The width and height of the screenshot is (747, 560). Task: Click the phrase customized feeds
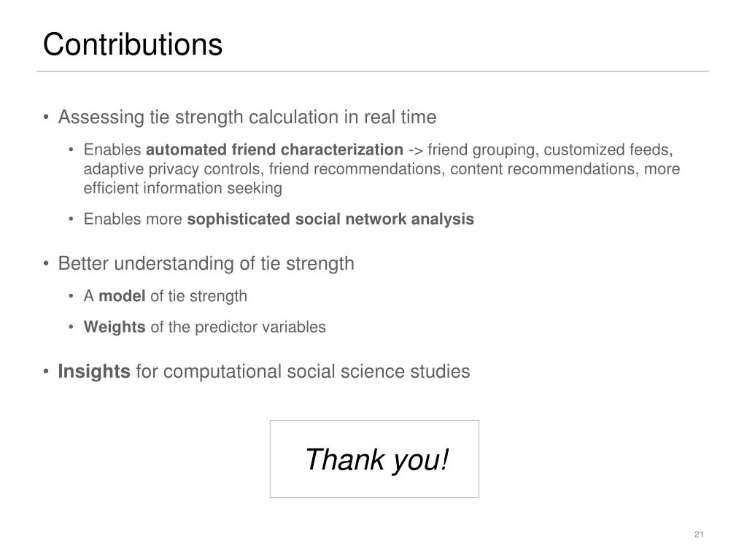(608, 150)
